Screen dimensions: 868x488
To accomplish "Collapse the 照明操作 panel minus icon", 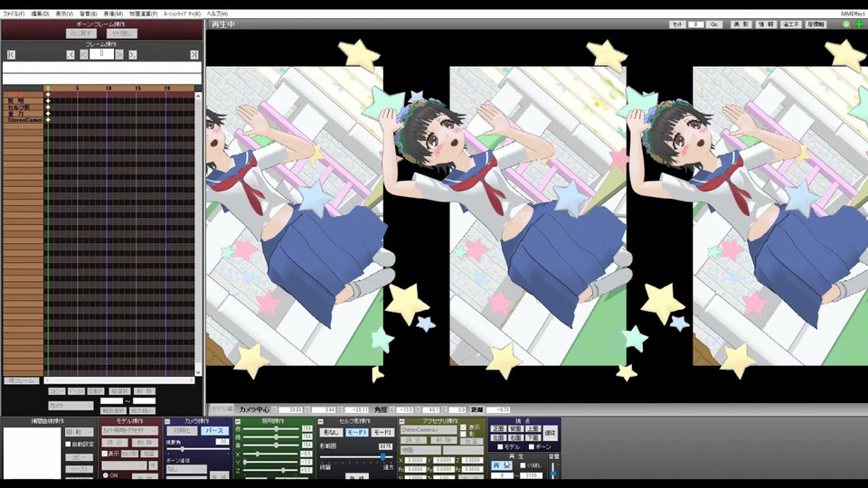I will (238, 422).
